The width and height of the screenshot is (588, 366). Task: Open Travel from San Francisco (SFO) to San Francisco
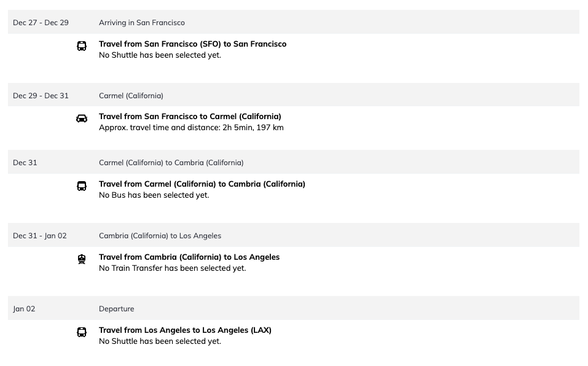point(193,44)
